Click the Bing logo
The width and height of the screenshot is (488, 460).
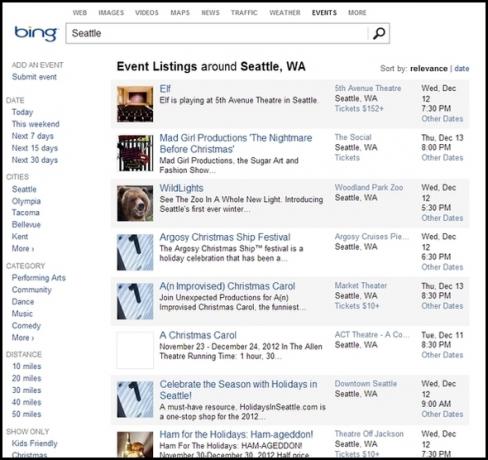tap(36, 34)
